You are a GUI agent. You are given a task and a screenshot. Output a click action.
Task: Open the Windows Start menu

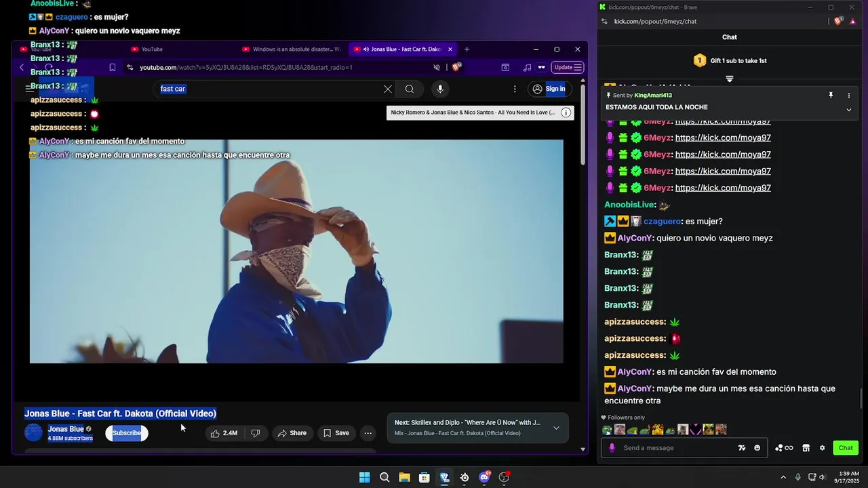click(365, 477)
